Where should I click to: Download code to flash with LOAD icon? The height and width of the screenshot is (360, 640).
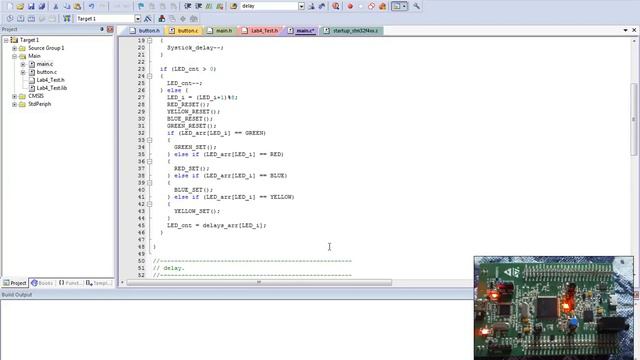[x=67, y=18]
